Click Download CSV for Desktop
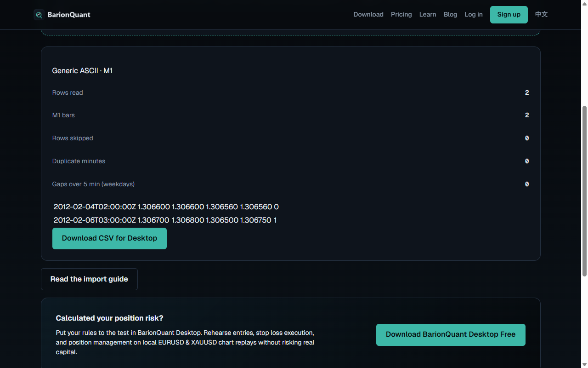 click(109, 238)
